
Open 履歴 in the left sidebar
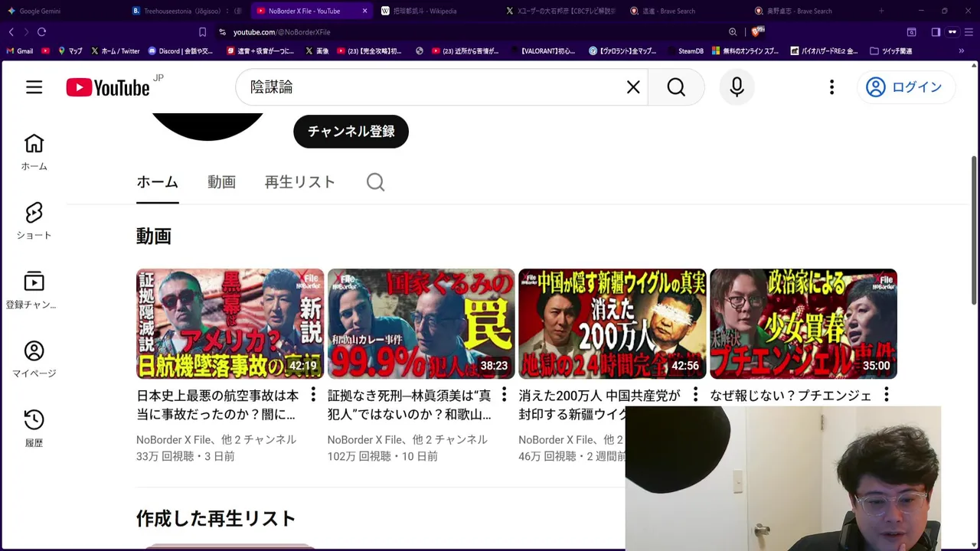34,429
